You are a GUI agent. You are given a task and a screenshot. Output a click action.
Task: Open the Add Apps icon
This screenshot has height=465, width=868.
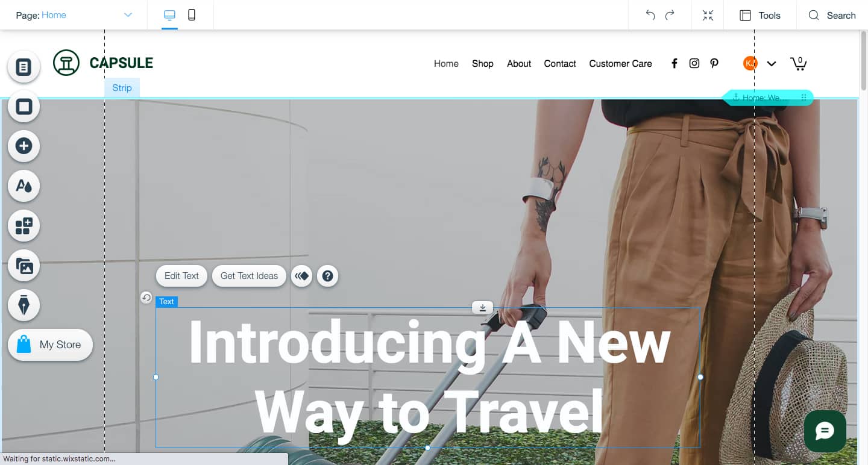[x=24, y=226]
